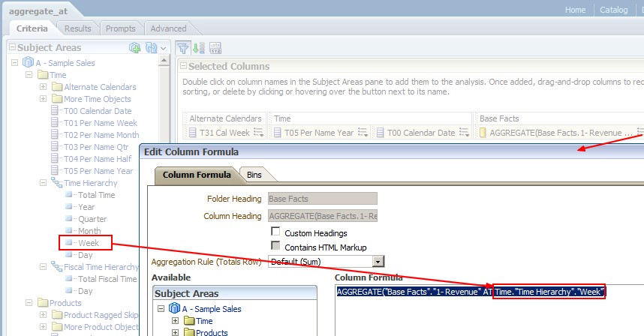Open refresh options dropdown arrow in Subject Areas

[x=163, y=49]
